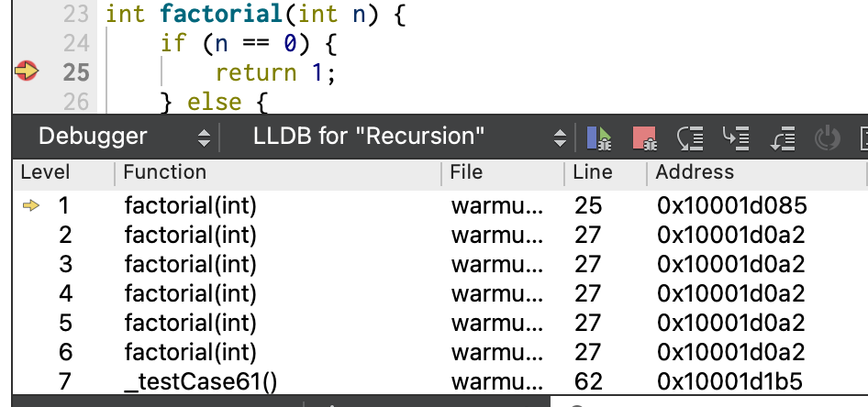Image resolution: width=868 pixels, height=407 pixels.
Task: Click address 0x10001d085
Action: pyautogui.click(x=732, y=206)
